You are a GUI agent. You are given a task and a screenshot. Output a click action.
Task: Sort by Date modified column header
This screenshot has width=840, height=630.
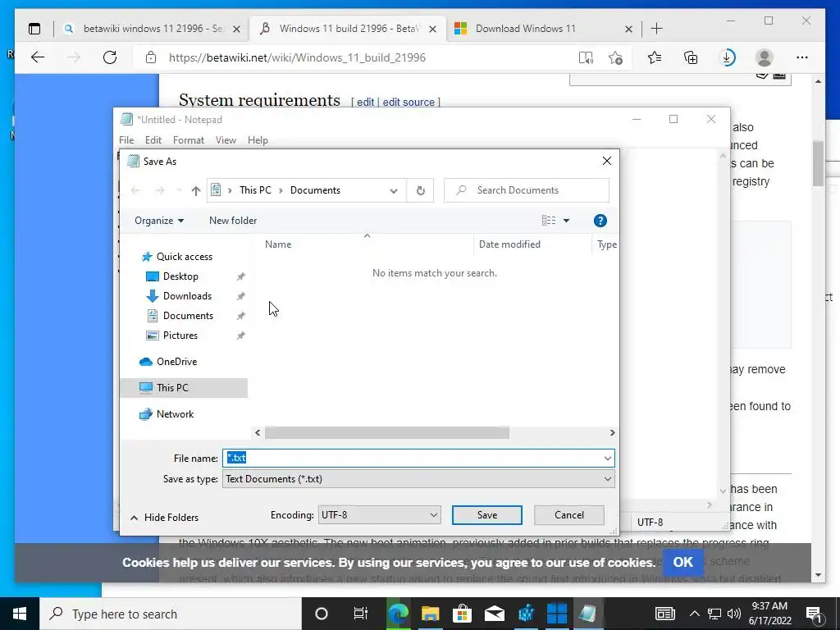(x=509, y=244)
